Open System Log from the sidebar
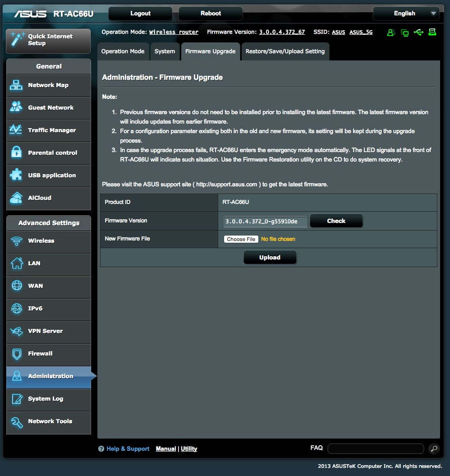Image resolution: width=450 pixels, height=476 pixels. (49, 399)
